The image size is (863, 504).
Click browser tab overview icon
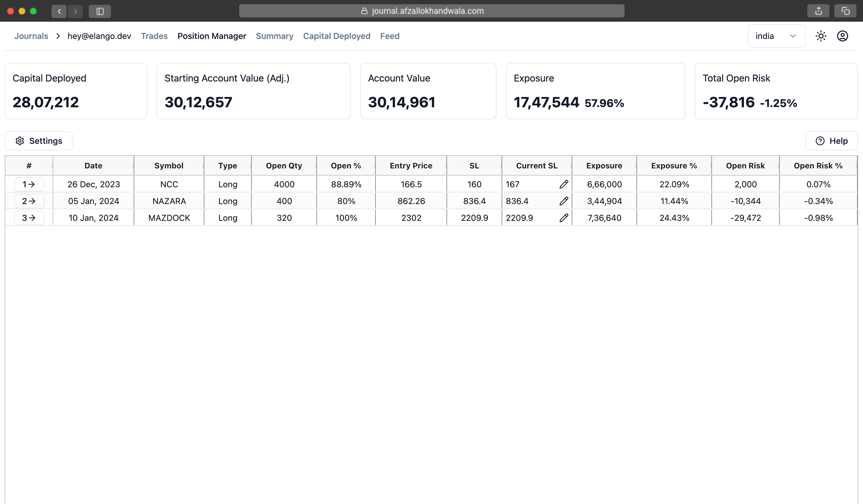pyautogui.click(x=845, y=11)
